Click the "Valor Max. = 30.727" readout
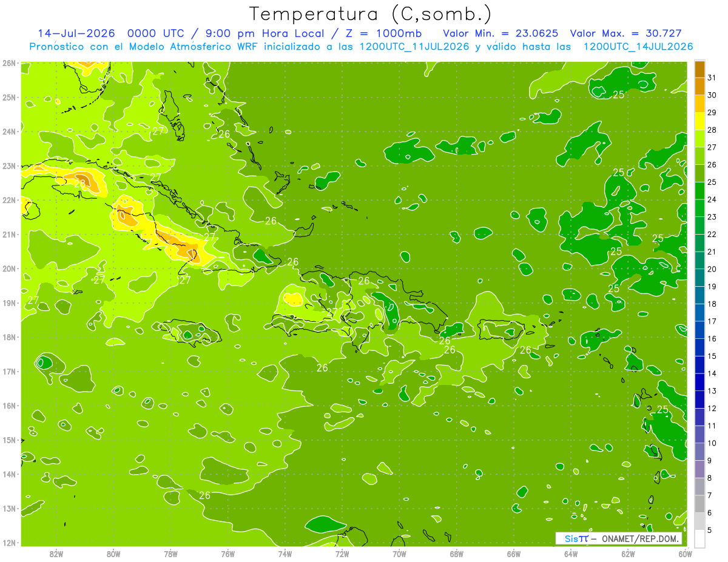This screenshot has height=562, width=728. click(x=627, y=33)
